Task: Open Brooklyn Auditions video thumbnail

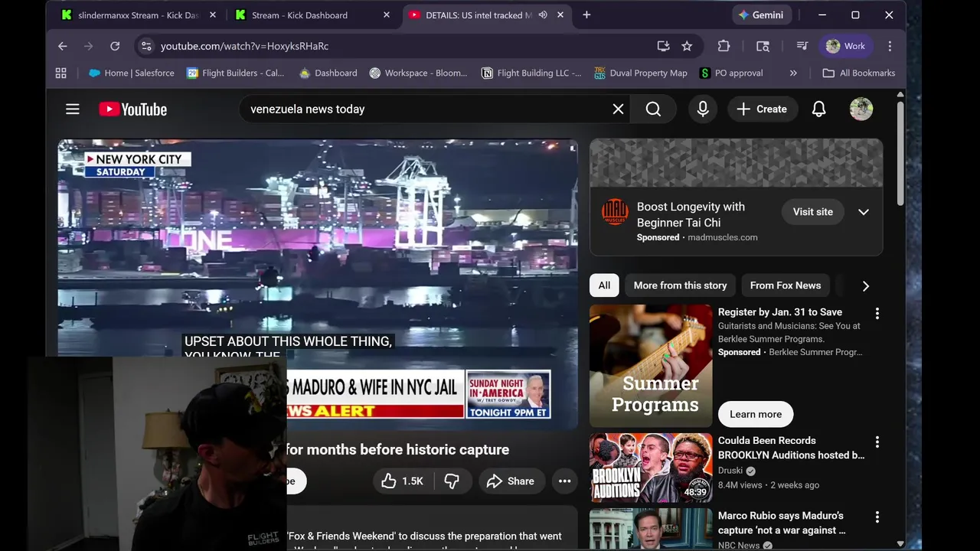Action: pyautogui.click(x=651, y=468)
